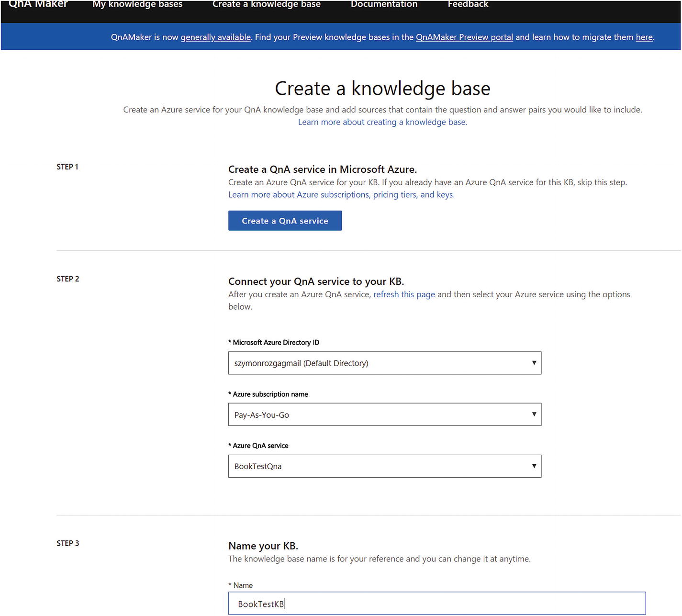Select the 'STEP 2' label
Viewport: 682px width, 616px height.
pyautogui.click(x=68, y=279)
